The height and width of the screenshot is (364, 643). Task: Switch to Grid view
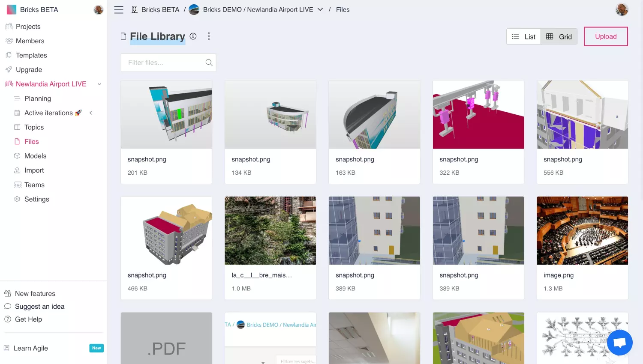pos(559,37)
